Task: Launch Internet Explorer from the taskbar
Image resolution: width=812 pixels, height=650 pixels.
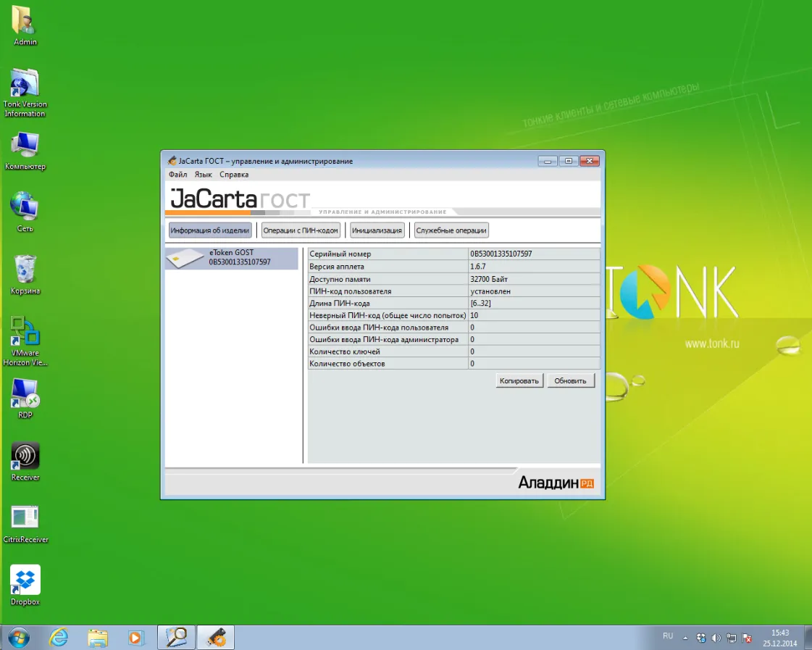Action: (x=59, y=638)
